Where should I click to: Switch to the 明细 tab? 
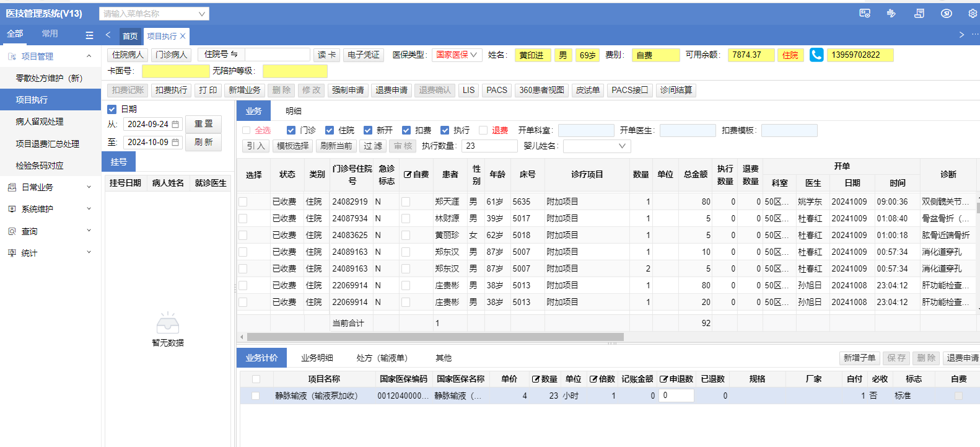click(x=293, y=111)
